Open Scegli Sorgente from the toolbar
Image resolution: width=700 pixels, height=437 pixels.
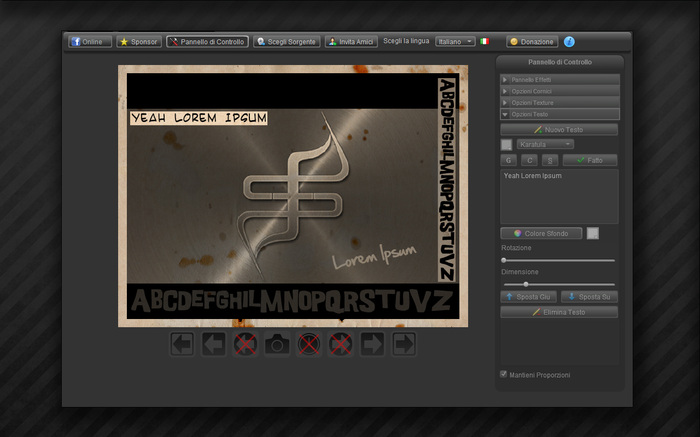pyautogui.click(x=286, y=42)
